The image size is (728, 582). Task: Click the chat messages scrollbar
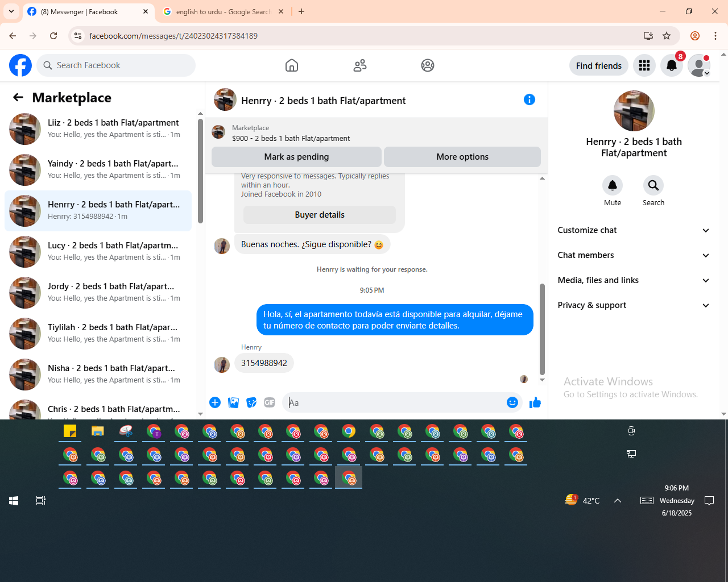point(542,330)
